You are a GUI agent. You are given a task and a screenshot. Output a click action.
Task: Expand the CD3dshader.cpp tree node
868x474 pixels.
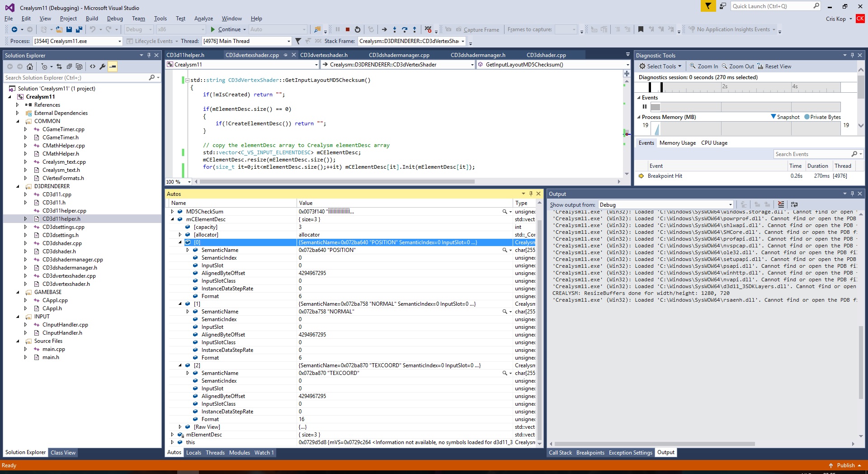pyautogui.click(x=25, y=243)
